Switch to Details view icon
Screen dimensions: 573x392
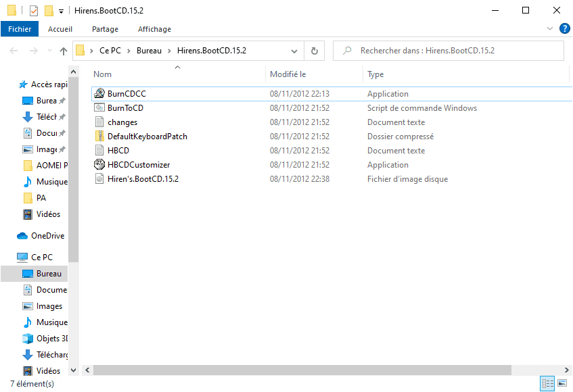click(x=547, y=383)
